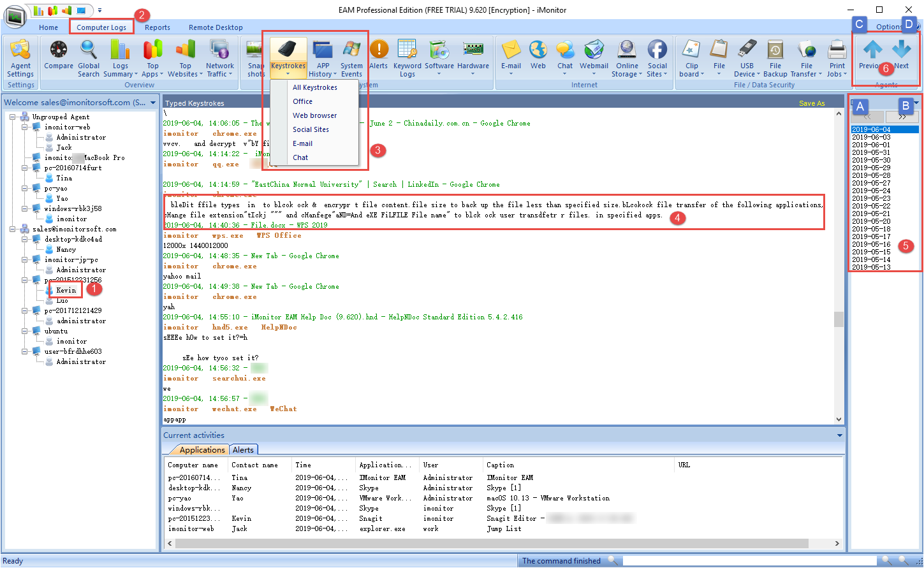Open the Alerts log icon
This screenshot has height=568, width=924.
coord(378,51)
